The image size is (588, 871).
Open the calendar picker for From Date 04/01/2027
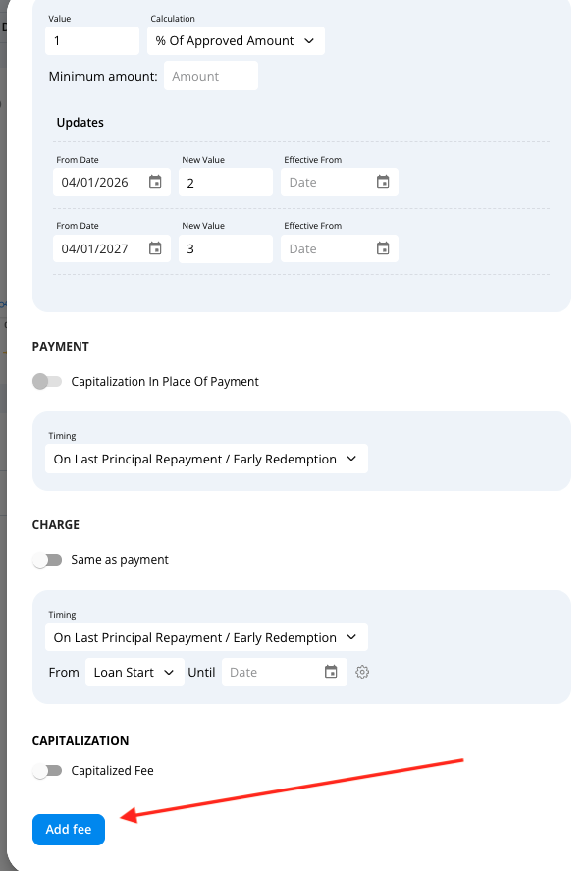[x=155, y=248]
